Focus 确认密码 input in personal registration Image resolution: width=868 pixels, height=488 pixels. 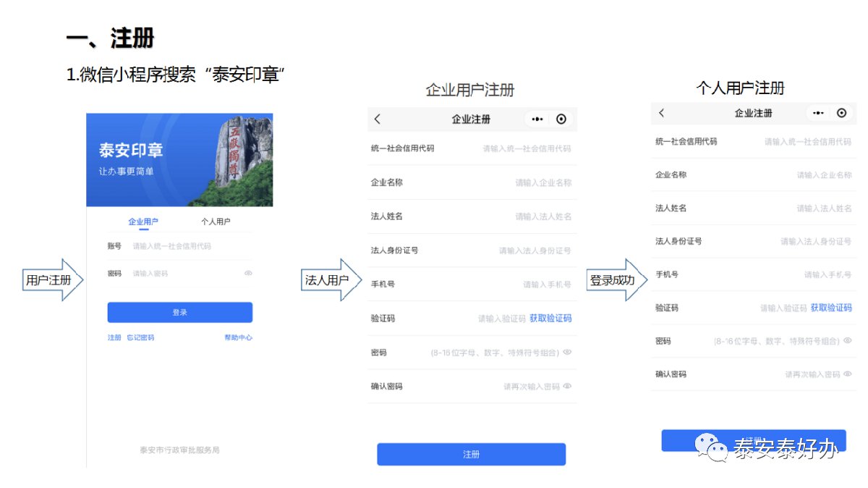(753, 374)
